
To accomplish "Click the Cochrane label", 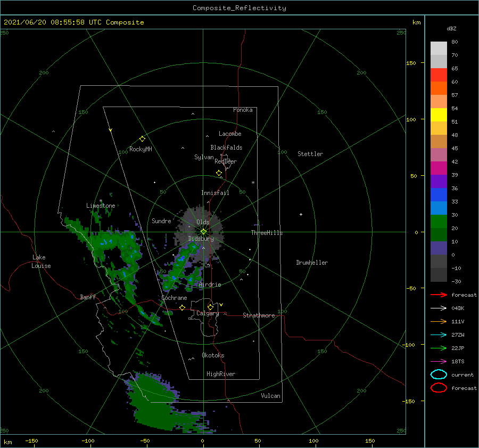I will click(x=174, y=298).
